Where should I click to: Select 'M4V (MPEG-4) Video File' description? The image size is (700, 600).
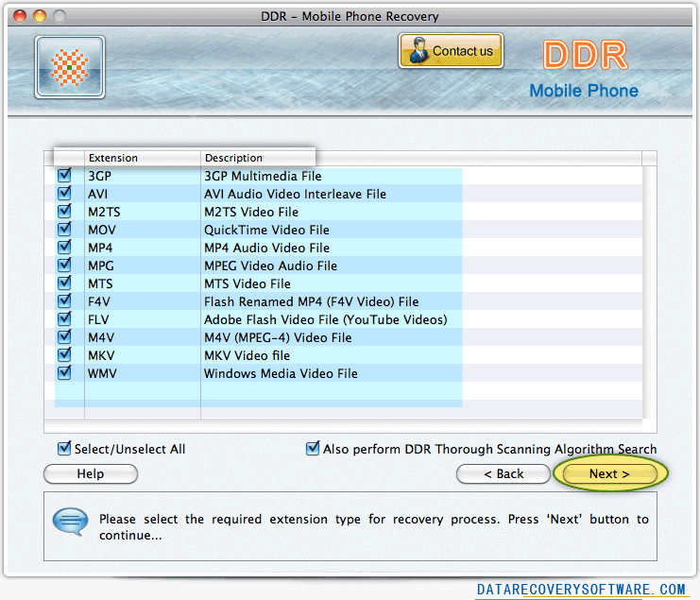point(278,337)
